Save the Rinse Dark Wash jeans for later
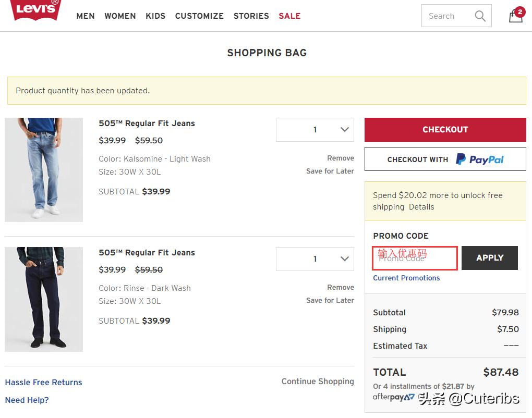Viewport: 532px width, 418px height. point(330,301)
